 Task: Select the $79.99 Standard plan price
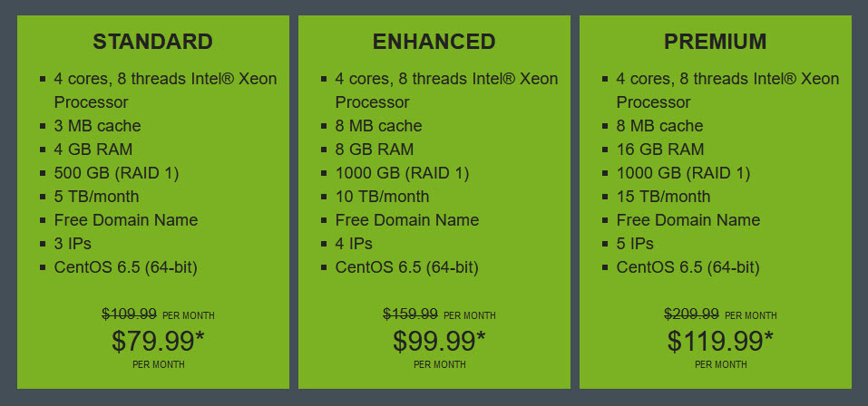(159, 341)
